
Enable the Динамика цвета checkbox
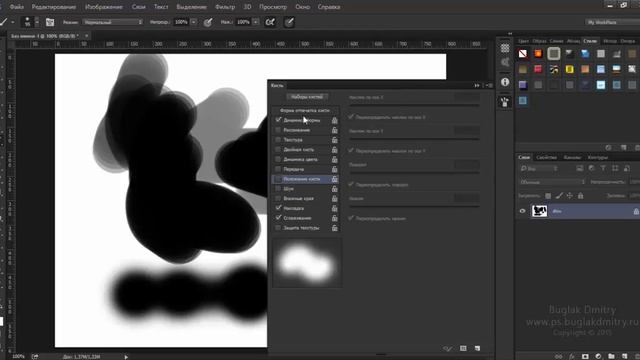(x=278, y=159)
